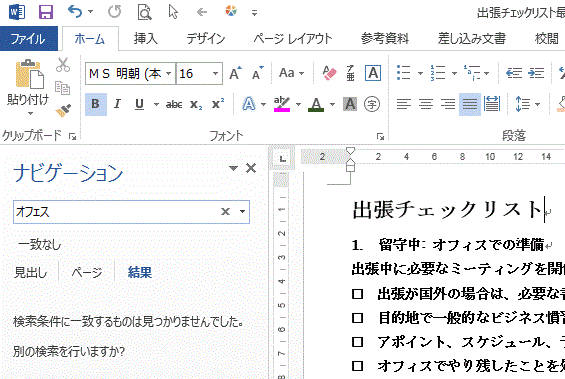Open the font size 16 dropdown
The image size is (565, 379).
pyautogui.click(x=215, y=73)
